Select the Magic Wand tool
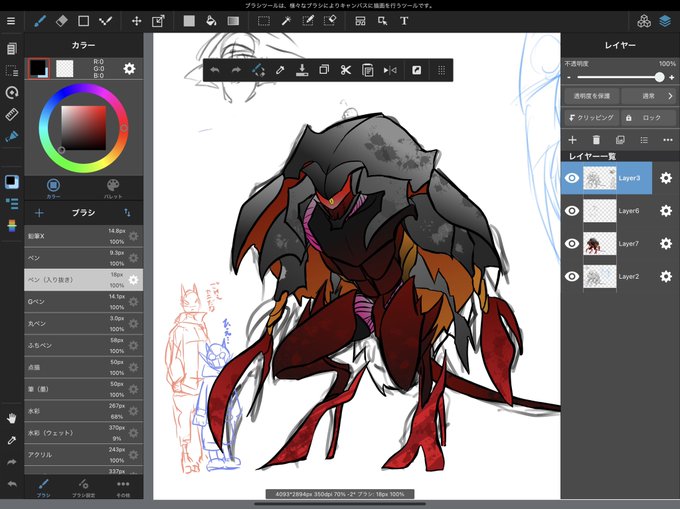The image size is (680, 509). (x=286, y=21)
